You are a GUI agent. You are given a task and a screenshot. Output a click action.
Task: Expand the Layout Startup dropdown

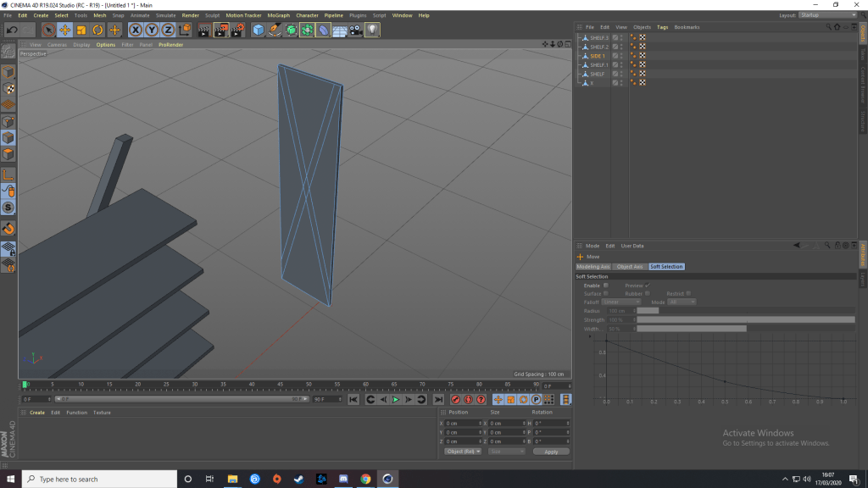pyautogui.click(x=829, y=15)
